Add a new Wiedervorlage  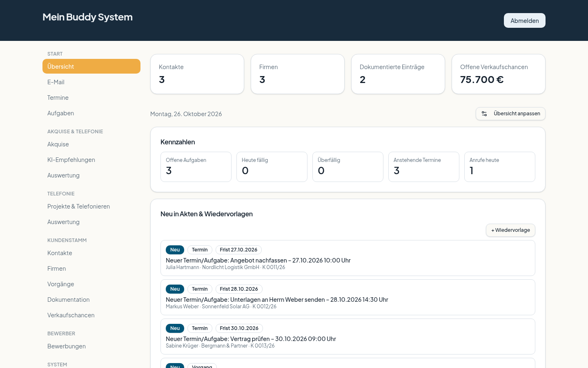pyautogui.click(x=510, y=230)
